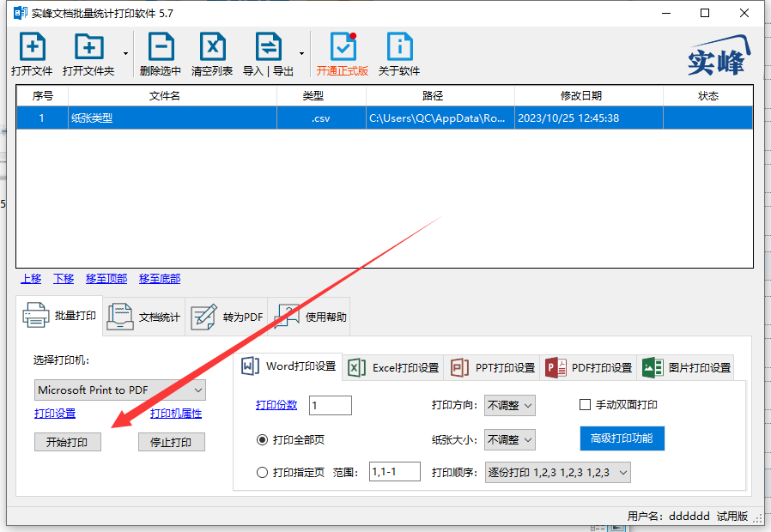Open the 关于软件 (about software) icon
The image size is (771, 532).
399,46
